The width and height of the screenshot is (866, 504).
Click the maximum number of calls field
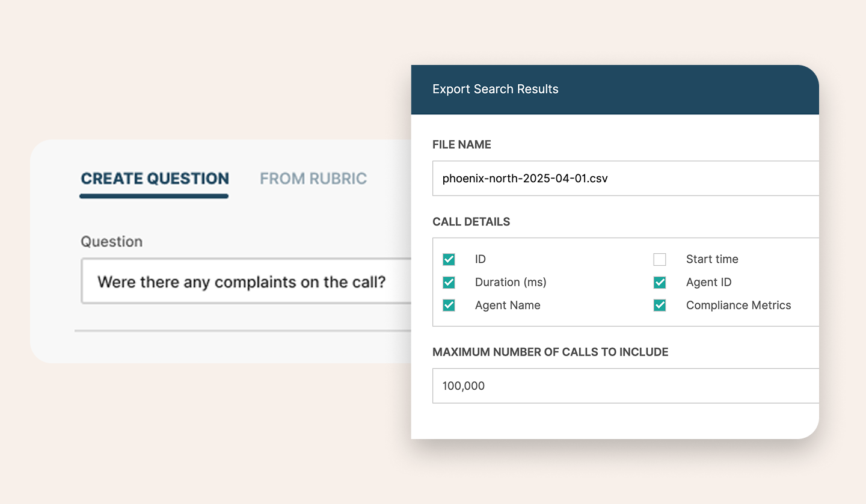(625, 386)
